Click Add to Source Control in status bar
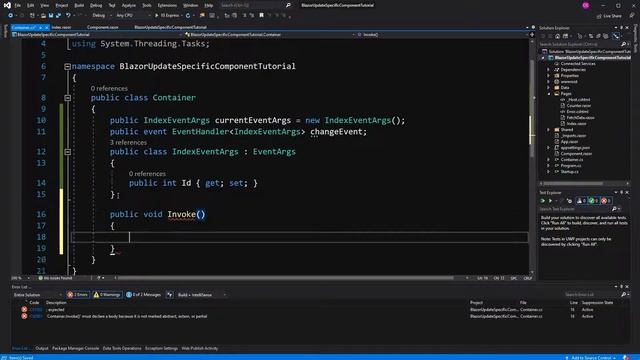640x360 pixels. 591,358
